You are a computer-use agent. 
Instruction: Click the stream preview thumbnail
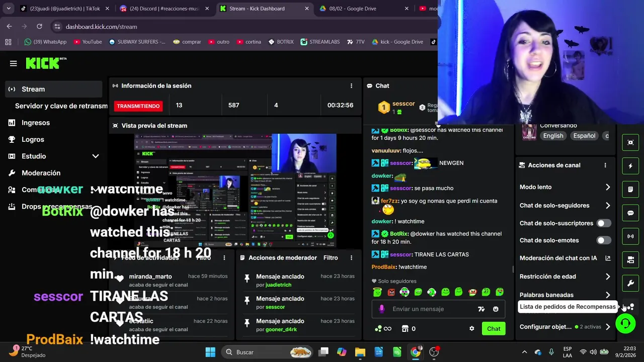click(235, 191)
